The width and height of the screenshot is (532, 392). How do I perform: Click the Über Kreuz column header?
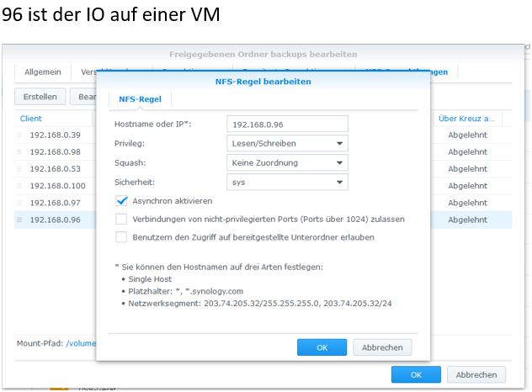(x=466, y=119)
